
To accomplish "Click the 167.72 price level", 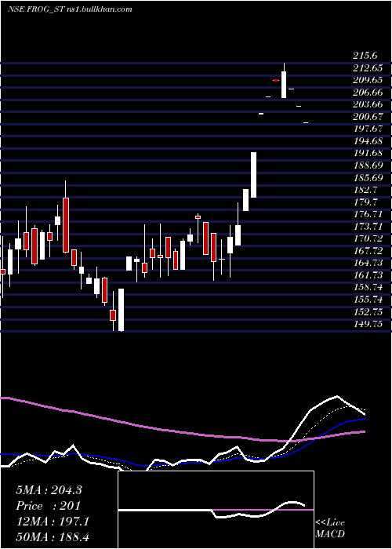I will 368,251.
